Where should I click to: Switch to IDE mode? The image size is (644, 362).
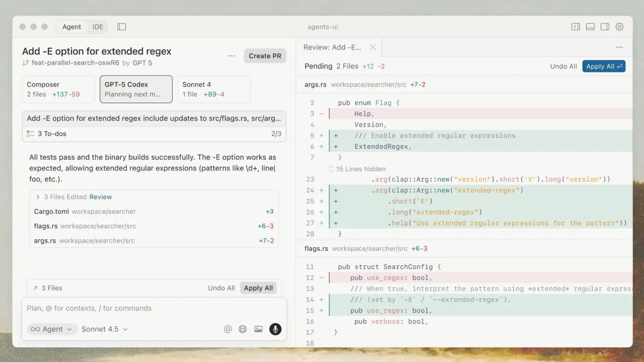98,27
